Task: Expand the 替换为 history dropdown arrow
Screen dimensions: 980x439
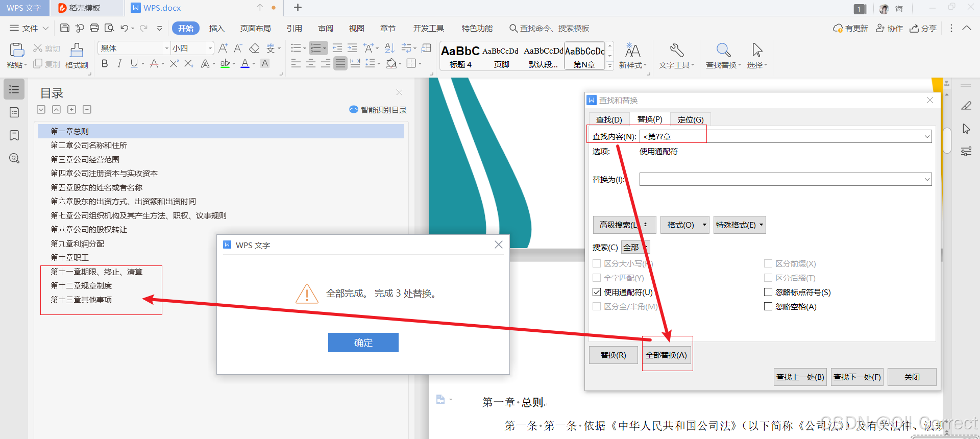Action: tap(927, 179)
